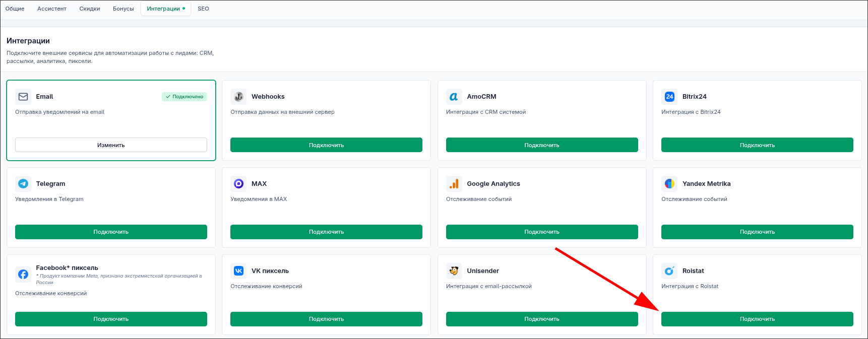Open the Скидки tab
Image resolution: width=868 pixels, height=339 pixels.
tap(90, 9)
